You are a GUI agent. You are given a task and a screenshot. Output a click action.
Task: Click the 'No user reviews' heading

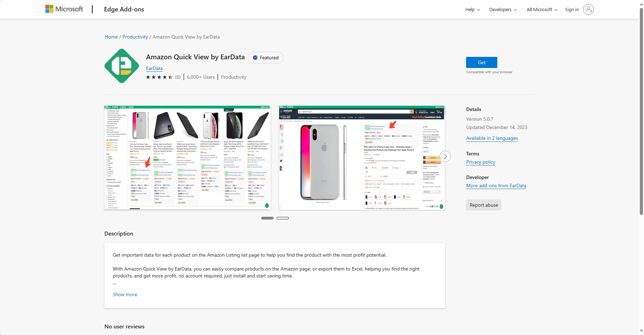(x=124, y=326)
